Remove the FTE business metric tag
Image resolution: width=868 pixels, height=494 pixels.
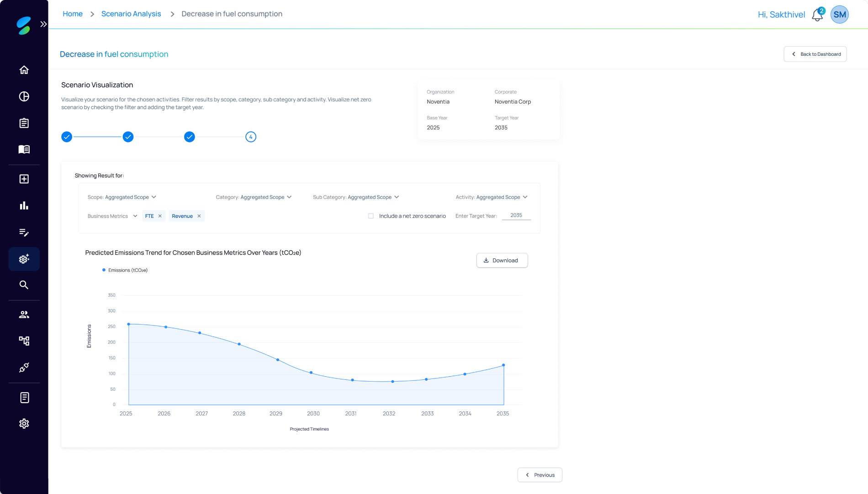click(160, 216)
